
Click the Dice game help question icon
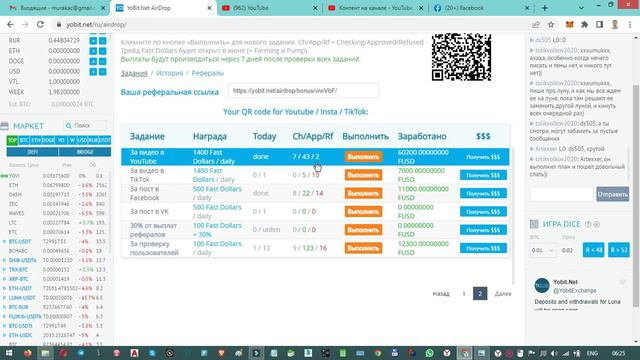(588, 224)
